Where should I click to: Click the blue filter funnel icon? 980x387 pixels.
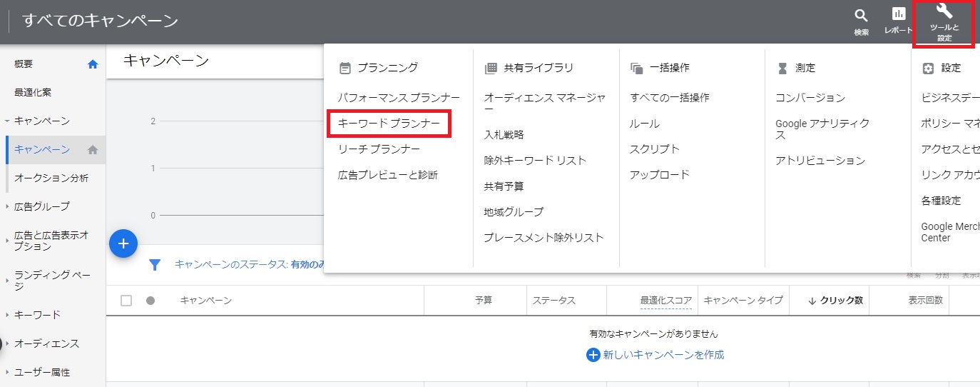click(x=155, y=265)
